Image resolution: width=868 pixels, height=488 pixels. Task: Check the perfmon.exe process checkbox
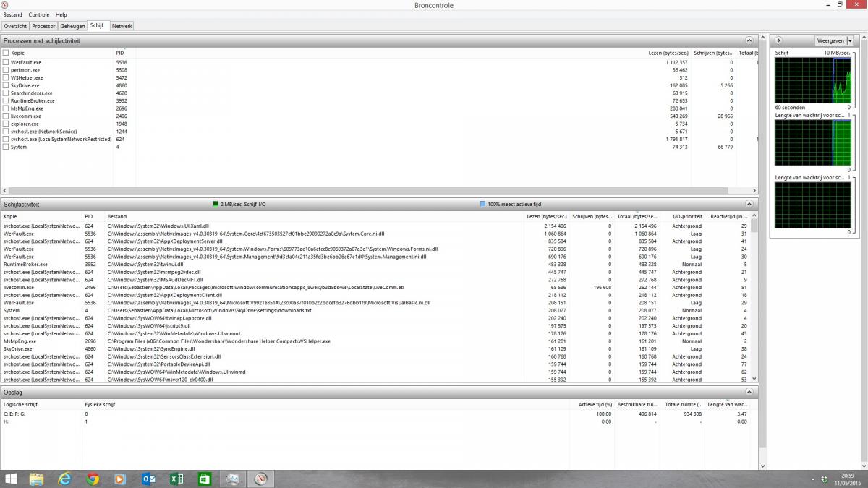6,70
